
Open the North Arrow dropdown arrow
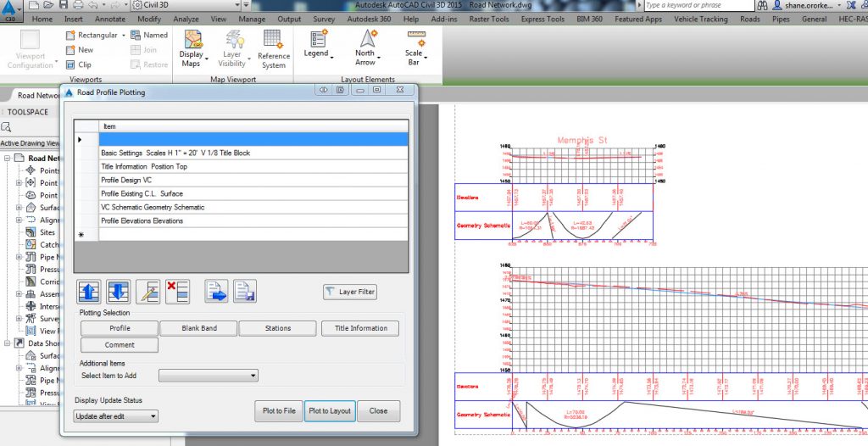[379, 58]
